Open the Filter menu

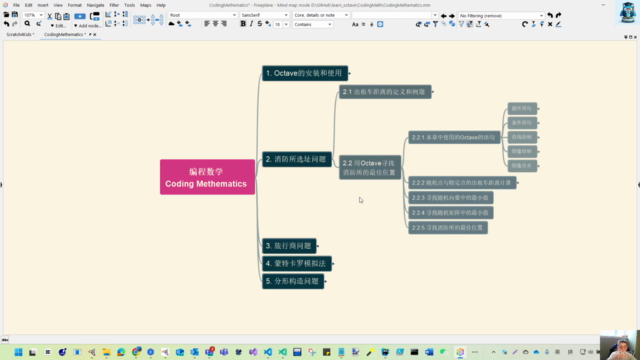click(x=114, y=5)
